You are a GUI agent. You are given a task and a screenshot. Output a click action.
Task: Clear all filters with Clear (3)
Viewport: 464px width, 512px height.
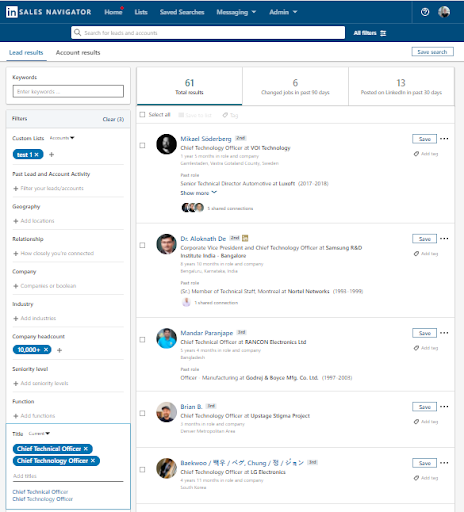(x=113, y=119)
